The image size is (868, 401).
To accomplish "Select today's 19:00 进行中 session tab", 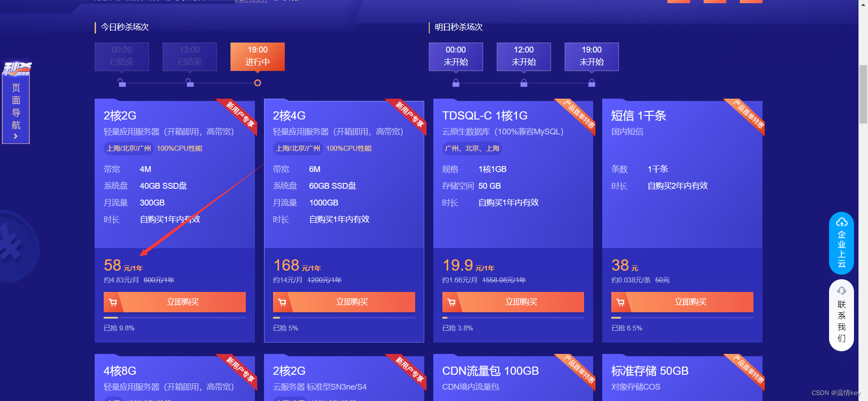I will pos(258,57).
